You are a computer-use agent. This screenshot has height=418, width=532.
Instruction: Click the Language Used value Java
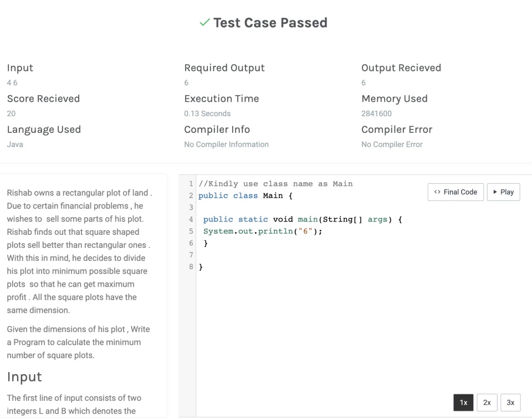point(15,145)
